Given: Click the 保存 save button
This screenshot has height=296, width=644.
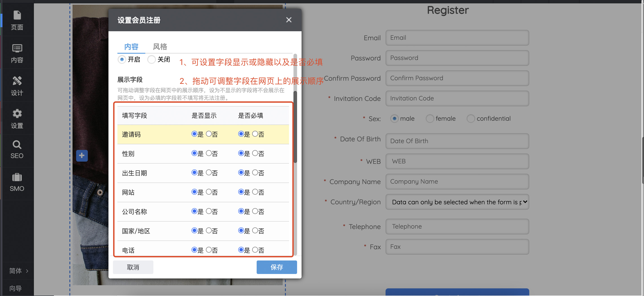Looking at the screenshot, I should pyautogui.click(x=276, y=267).
